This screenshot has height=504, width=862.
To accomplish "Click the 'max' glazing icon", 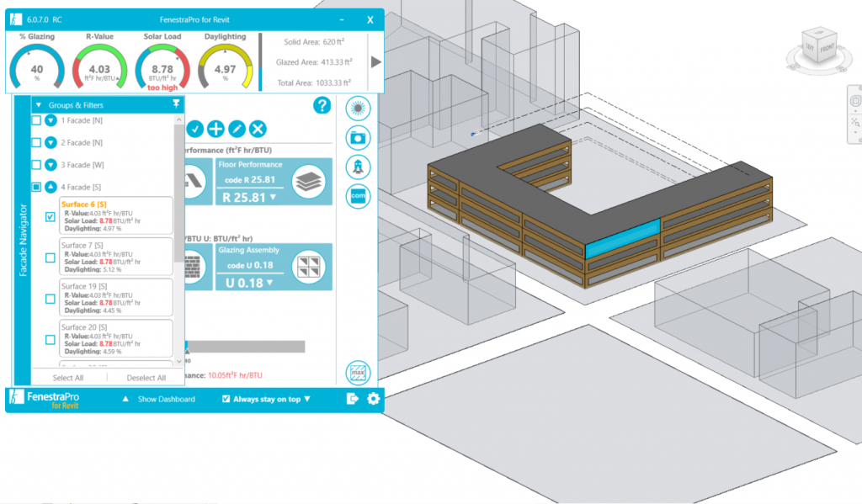I will (x=358, y=373).
